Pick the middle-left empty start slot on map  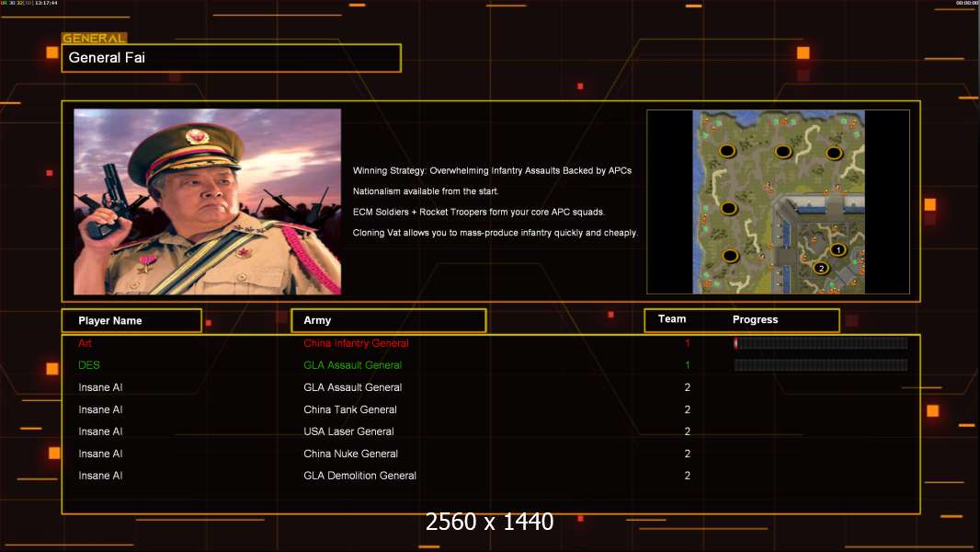click(x=730, y=208)
